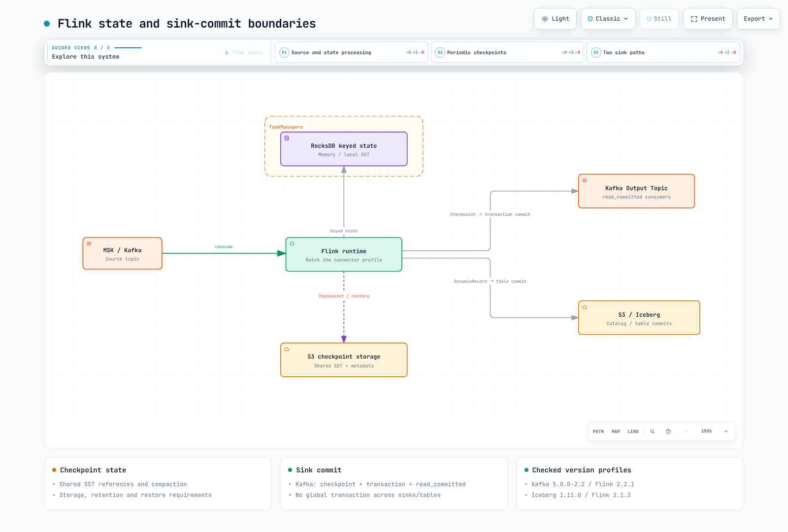Click the Sink commit card heading
Screen dimensions: 788x532
click(x=319, y=470)
